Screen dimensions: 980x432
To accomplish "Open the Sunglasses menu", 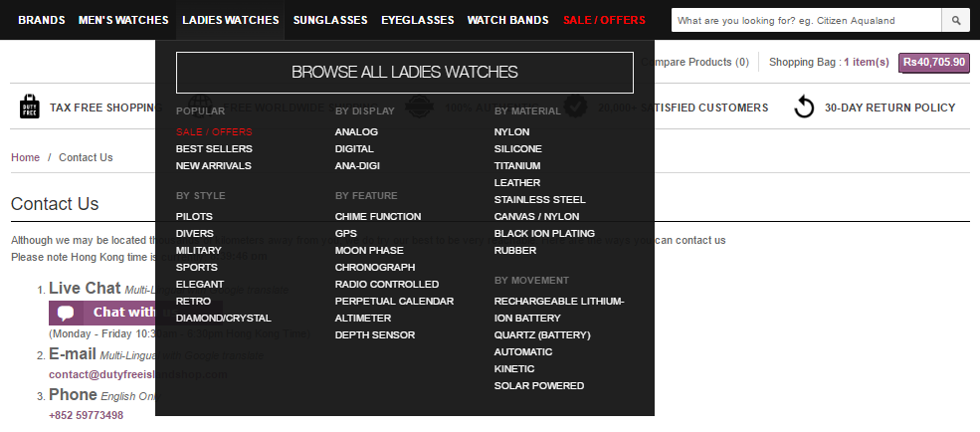I will [330, 20].
